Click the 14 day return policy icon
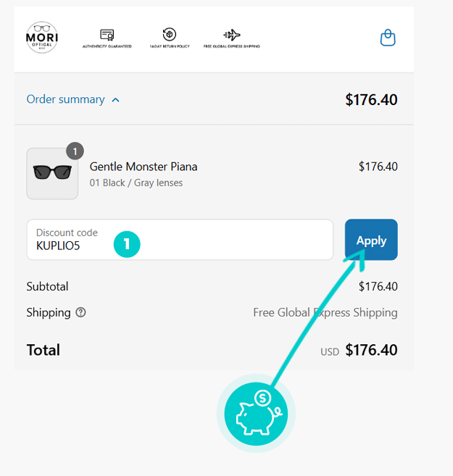Screen dimensions: 453x476 (169, 35)
